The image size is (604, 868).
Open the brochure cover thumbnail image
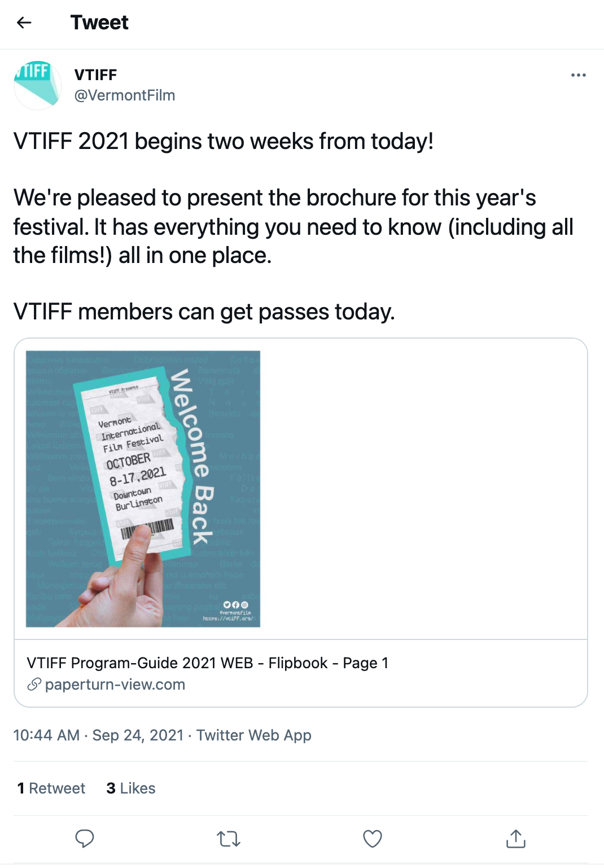pos(143,489)
